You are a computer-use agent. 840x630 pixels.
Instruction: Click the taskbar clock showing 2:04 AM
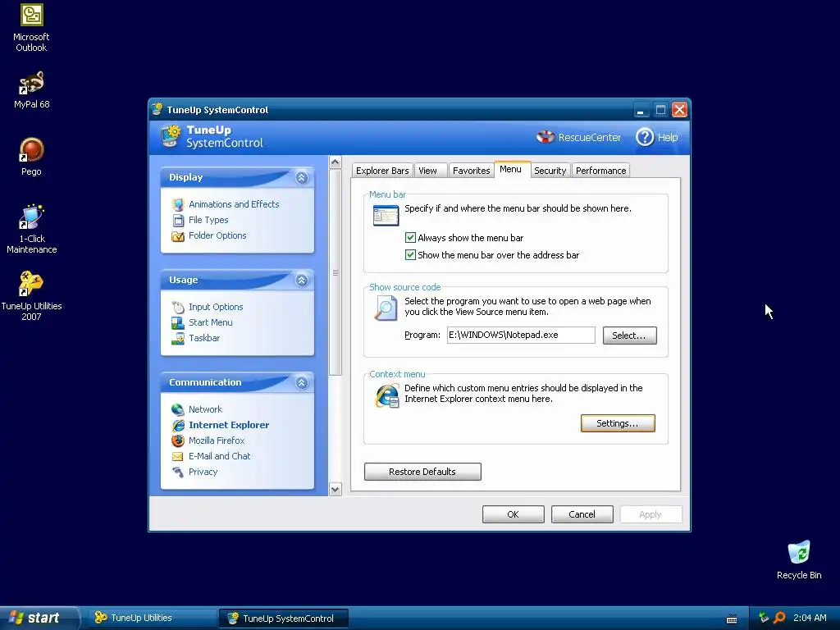(810, 618)
